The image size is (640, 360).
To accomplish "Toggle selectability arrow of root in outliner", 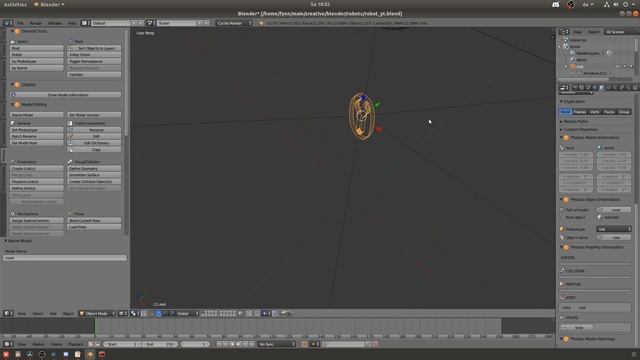I will pyautogui.click(x=624, y=67).
